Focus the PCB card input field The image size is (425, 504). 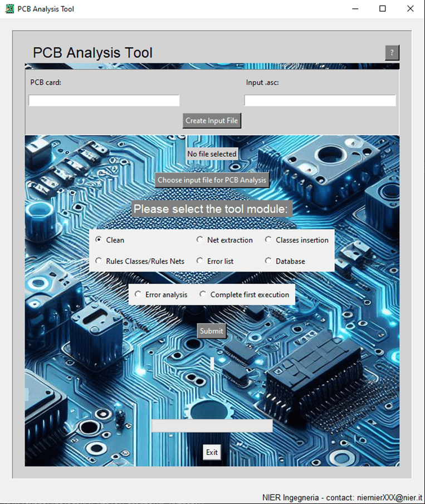point(104,100)
